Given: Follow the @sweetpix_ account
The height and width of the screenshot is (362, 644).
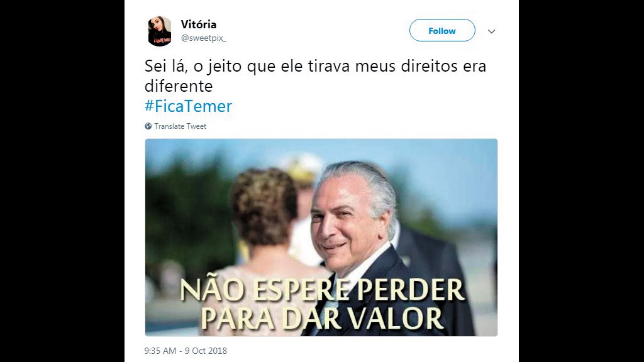Looking at the screenshot, I should click(x=442, y=30).
